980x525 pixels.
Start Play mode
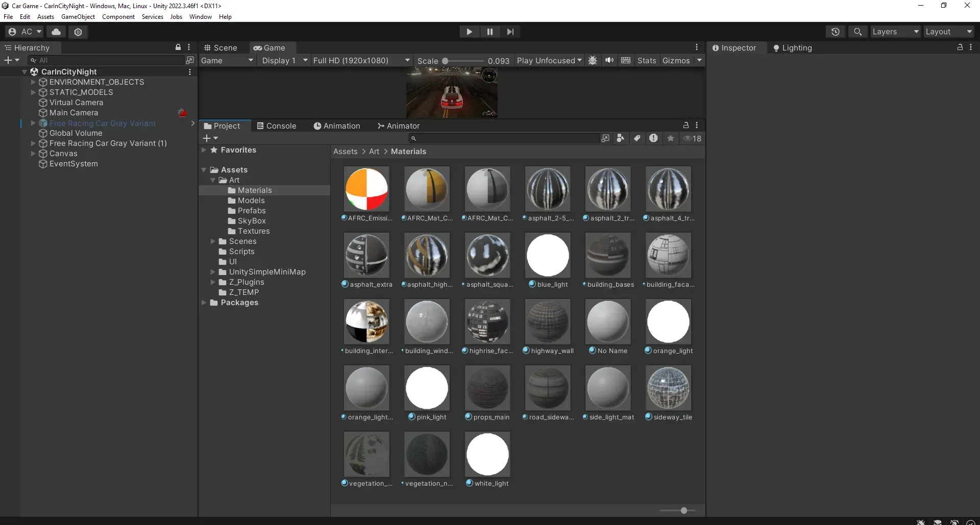tap(469, 32)
